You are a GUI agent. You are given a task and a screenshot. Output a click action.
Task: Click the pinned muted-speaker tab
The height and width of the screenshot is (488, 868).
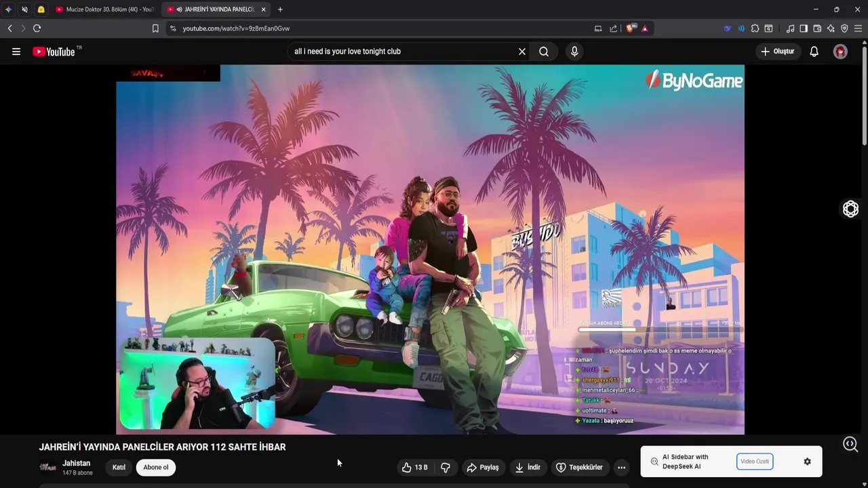(x=24, y=9)
